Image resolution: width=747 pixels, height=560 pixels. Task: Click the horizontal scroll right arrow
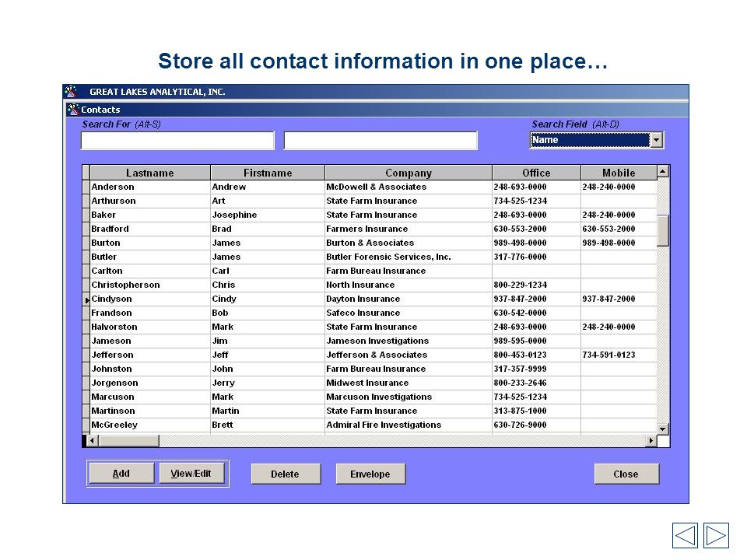pos(651,440)
